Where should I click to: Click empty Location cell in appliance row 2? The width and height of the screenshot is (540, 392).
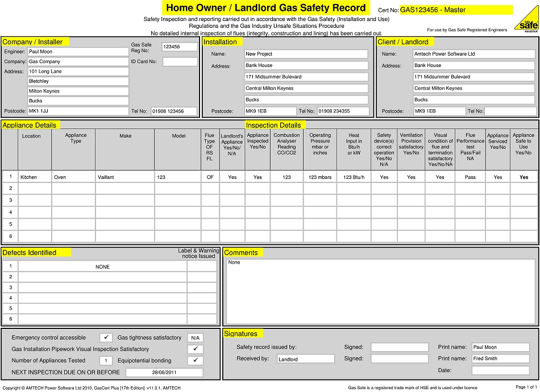pos(35,188)
